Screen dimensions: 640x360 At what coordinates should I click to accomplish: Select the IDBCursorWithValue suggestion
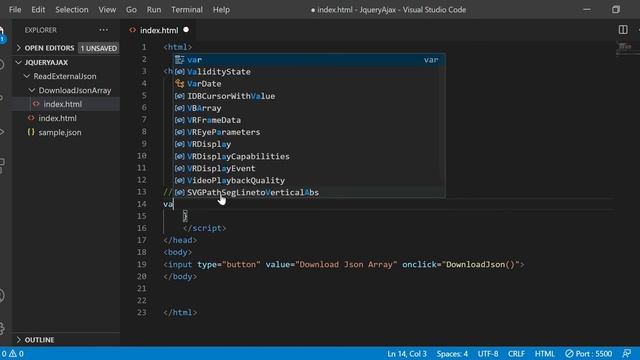(309, 96)
